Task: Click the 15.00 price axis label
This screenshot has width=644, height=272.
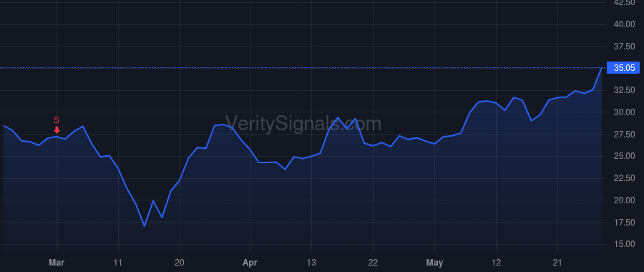Action: (x=624, y=244)
